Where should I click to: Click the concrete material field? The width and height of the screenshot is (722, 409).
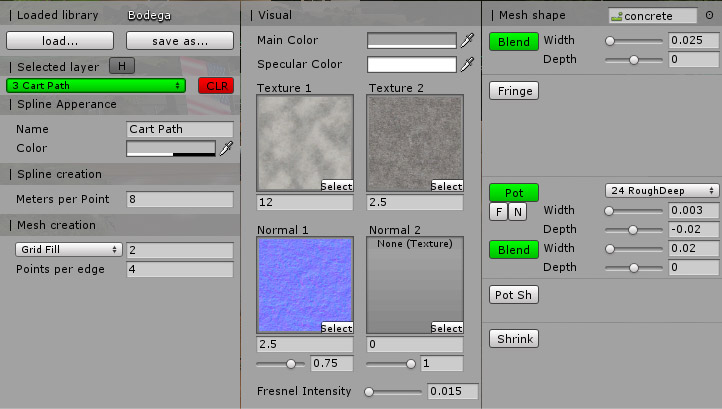pyautogui.click(x=652, y=16)
